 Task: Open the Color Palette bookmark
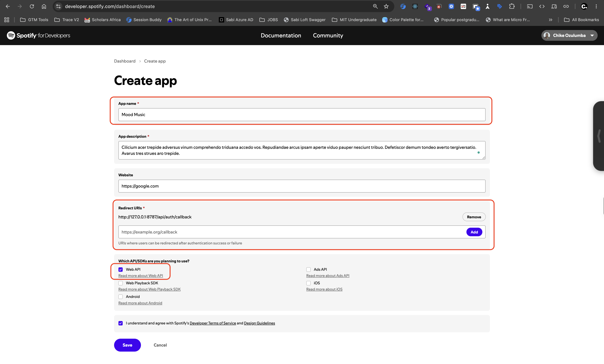(403, 20)
